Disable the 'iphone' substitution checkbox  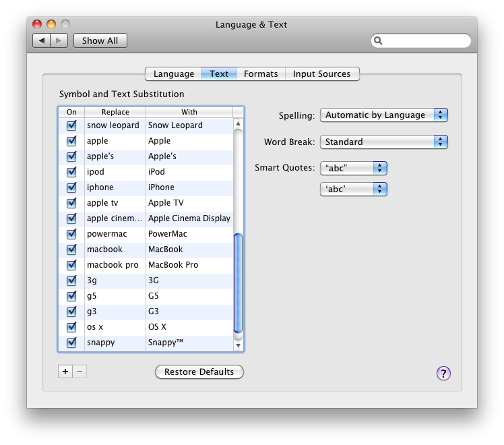71,187
